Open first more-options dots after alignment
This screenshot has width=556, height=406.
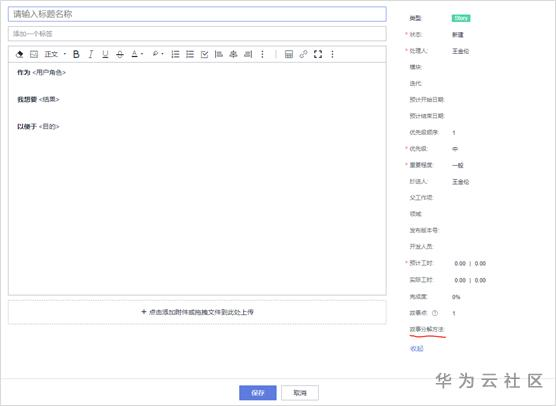pos(262,54)
